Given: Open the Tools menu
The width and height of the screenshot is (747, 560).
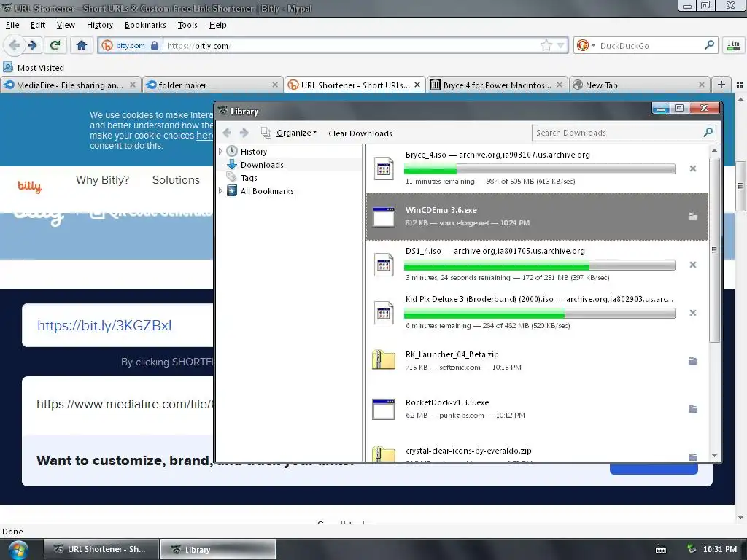Looking at the screenshot, I should tap(187, 25).
